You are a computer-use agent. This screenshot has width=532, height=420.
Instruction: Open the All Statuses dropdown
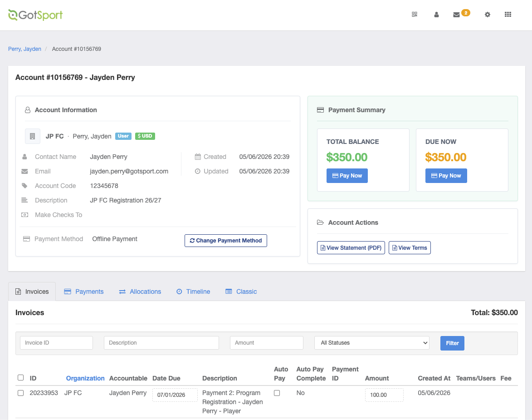pos(372,343)
